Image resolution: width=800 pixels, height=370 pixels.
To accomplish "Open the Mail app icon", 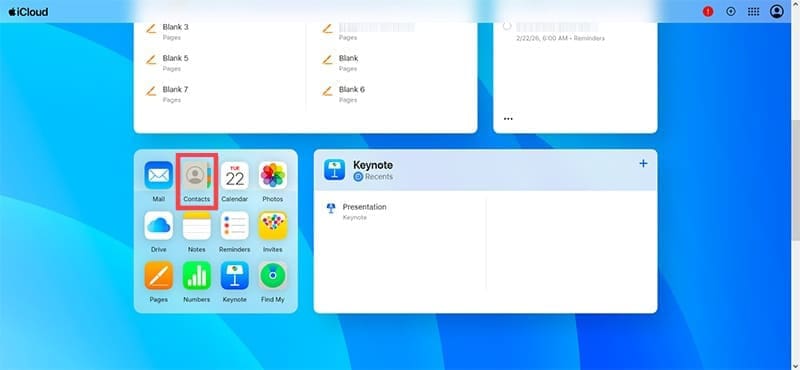I will pyautogui.click(x=158, y=176).
